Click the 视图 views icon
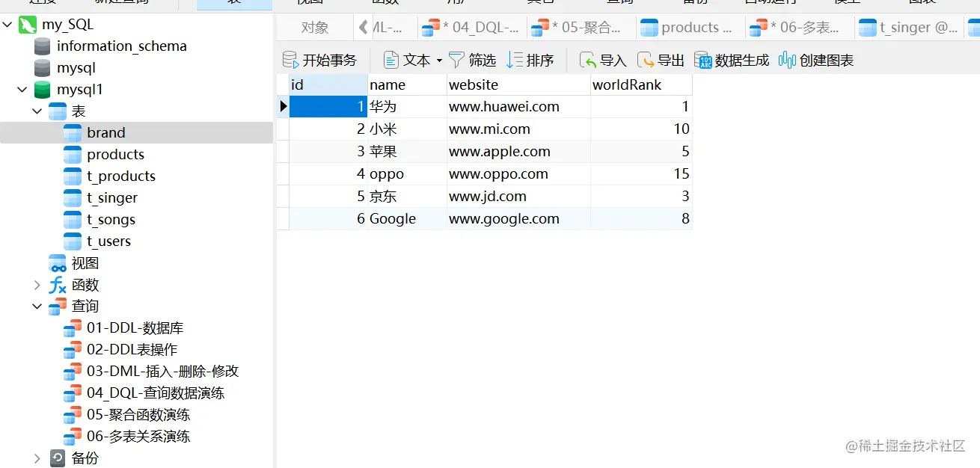This screenshot has width=980, height=468. [x=58, y=263]
